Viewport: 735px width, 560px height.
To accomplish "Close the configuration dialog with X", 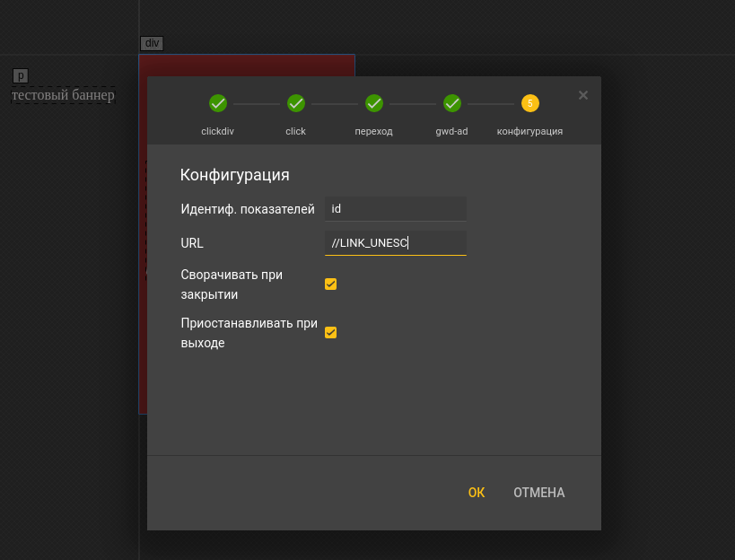I will point(583,95).
